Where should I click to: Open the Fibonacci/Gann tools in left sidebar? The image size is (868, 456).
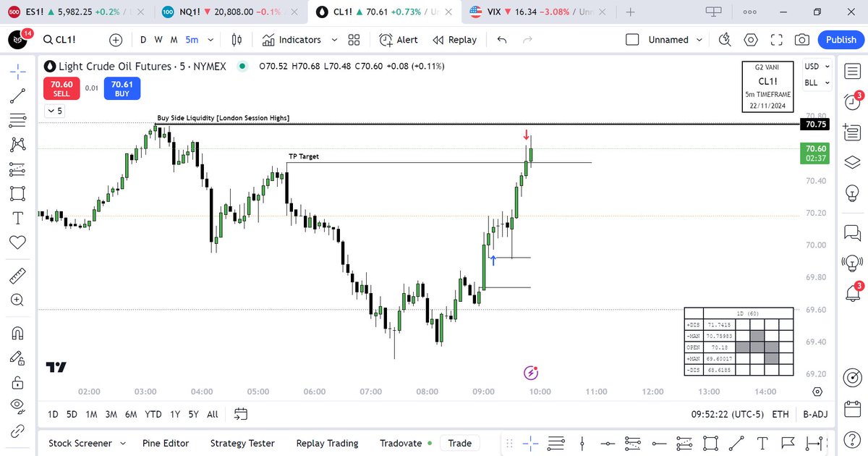point(18,119)
